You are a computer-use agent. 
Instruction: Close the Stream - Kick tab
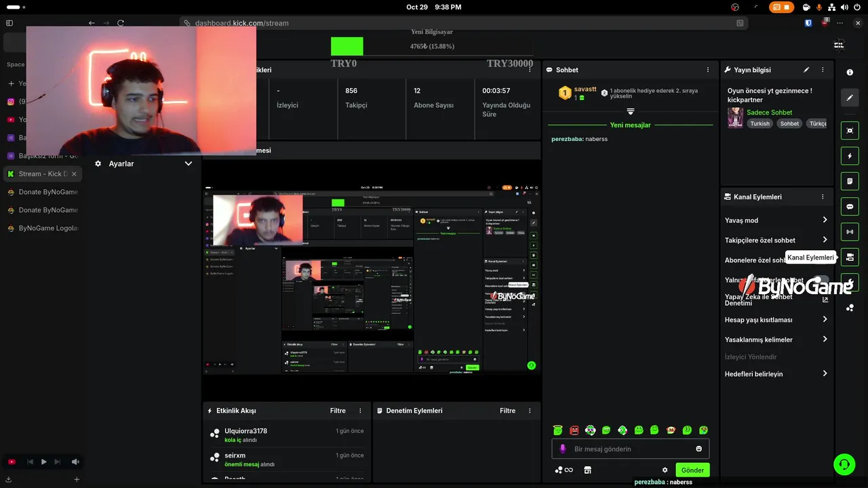click(75, 174)
